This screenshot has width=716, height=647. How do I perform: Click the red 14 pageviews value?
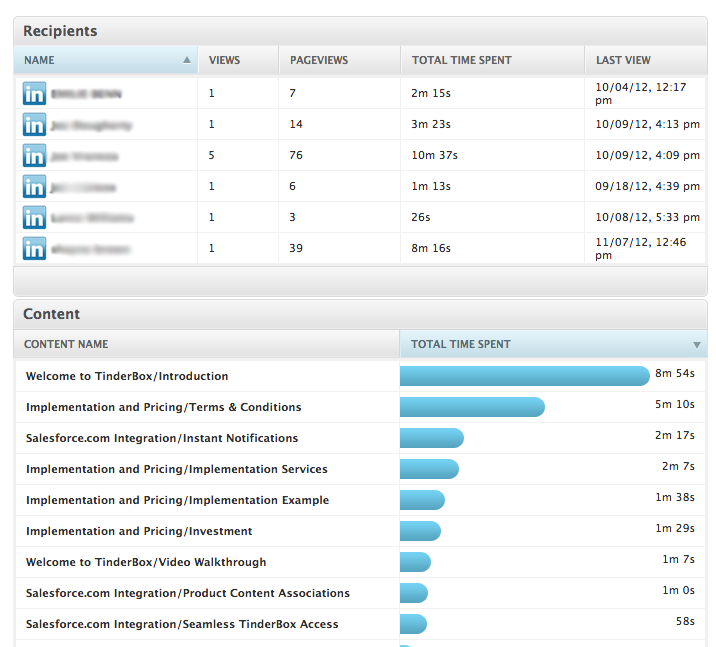pyautogui.click(x=296, y=125)
